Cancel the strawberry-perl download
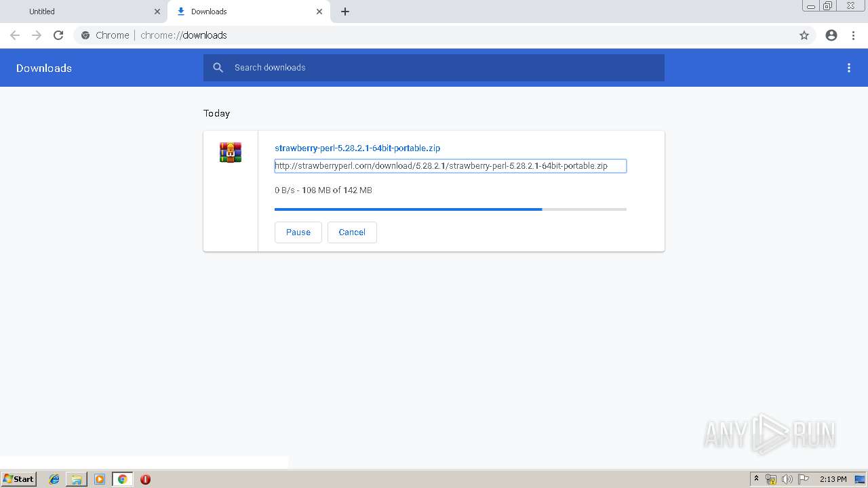Image resolution: width=868 pixels, height=488 pixels. [x=352, y=232]
